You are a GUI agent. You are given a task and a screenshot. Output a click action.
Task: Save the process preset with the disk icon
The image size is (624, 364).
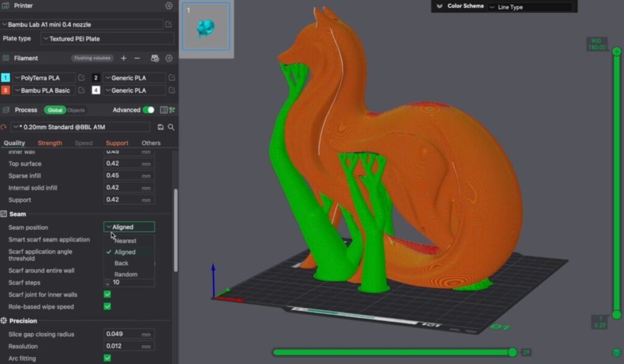(161, 127)
